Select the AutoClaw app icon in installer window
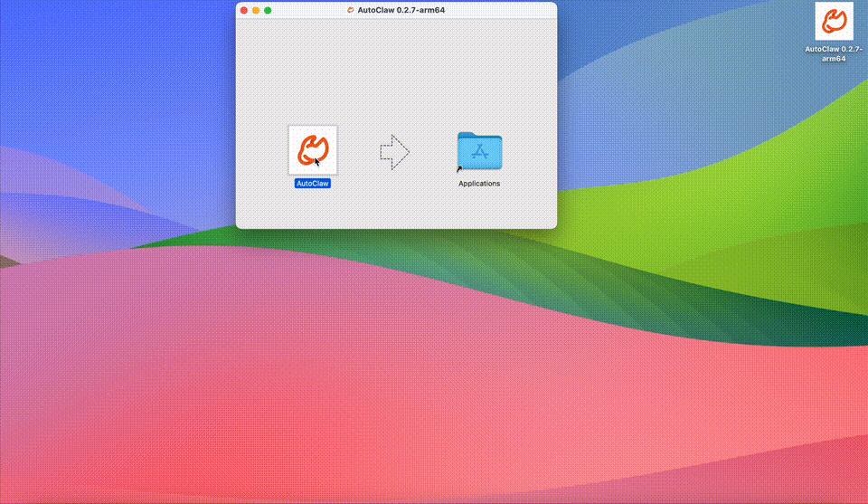 pyautogui.click(x=313, y=150)
